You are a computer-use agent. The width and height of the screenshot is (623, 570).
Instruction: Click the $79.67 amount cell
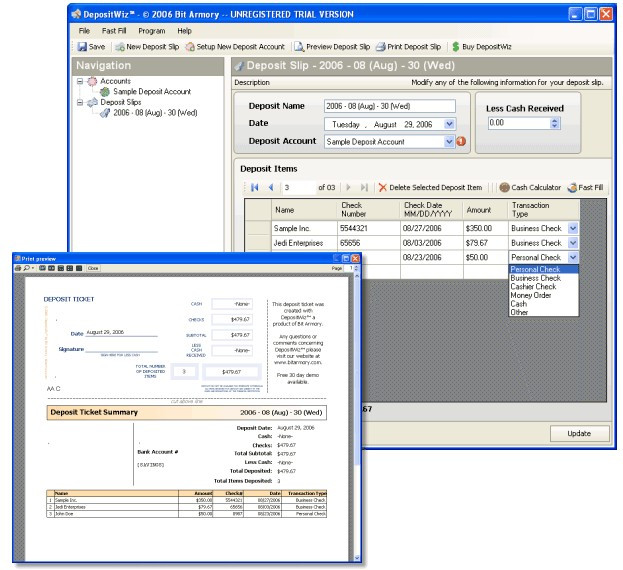486,243
